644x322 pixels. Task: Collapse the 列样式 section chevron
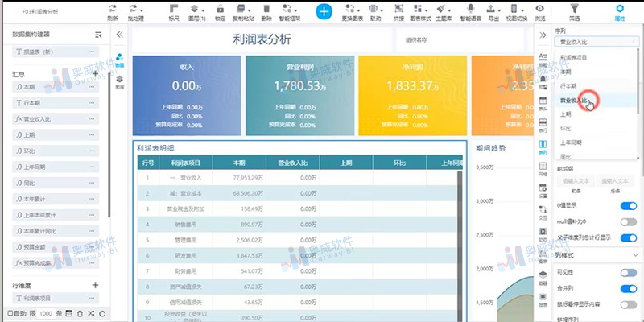636,255
